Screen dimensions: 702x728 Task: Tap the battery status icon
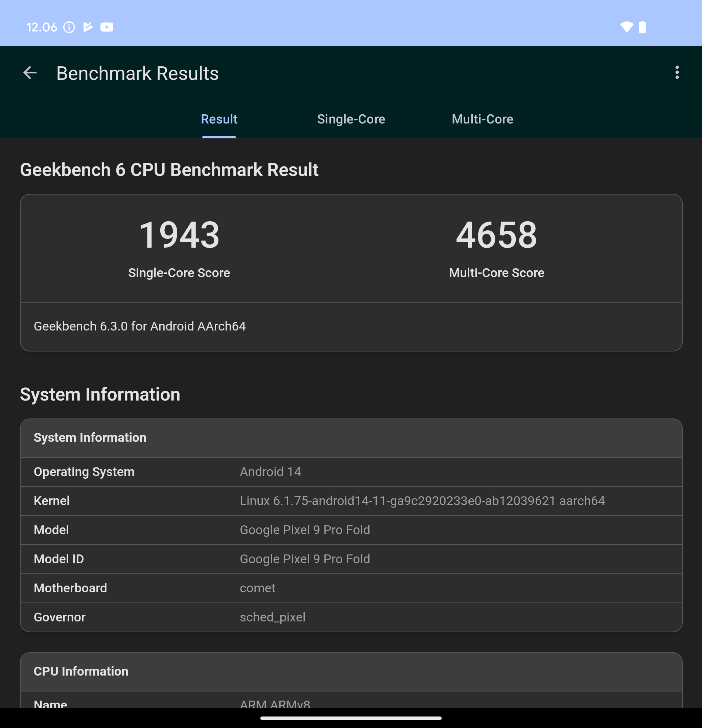(642, 27)
